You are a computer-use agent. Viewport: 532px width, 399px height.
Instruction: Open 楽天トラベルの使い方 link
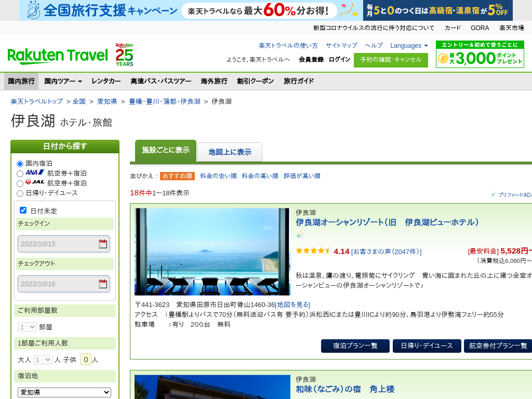click(288, 46)
